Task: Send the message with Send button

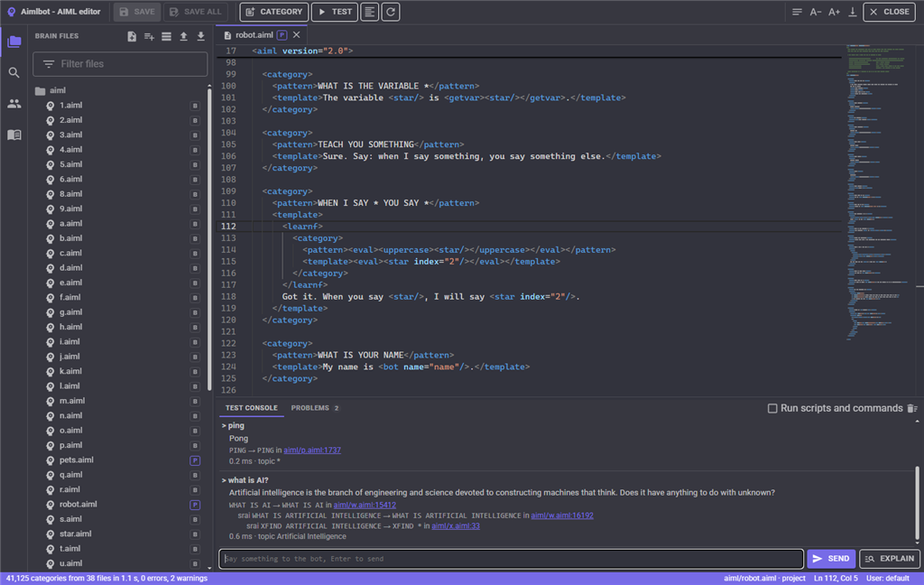Action: (x=831, y=559)
